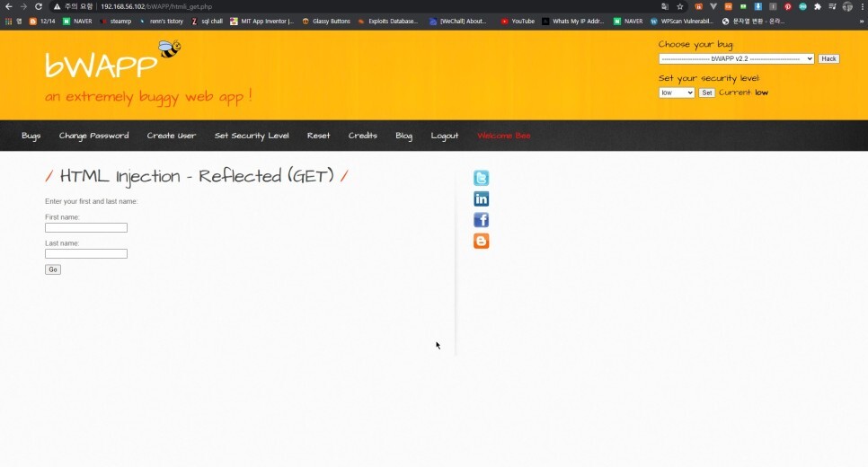This screenshot has height=467, width=868.
Task: Select Reset in the navigation bar
Action: click(318, 136)
